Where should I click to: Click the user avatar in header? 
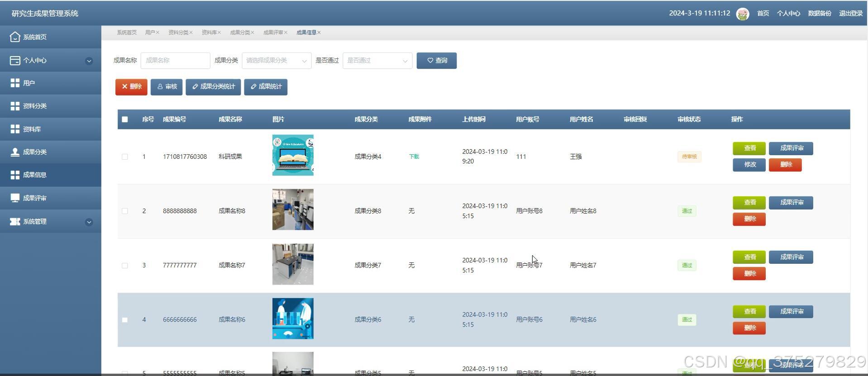click(743, 14)
